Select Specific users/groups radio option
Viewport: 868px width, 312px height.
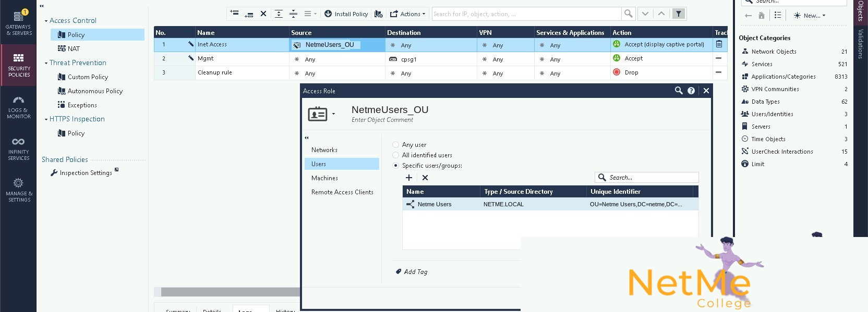[396, 166]
